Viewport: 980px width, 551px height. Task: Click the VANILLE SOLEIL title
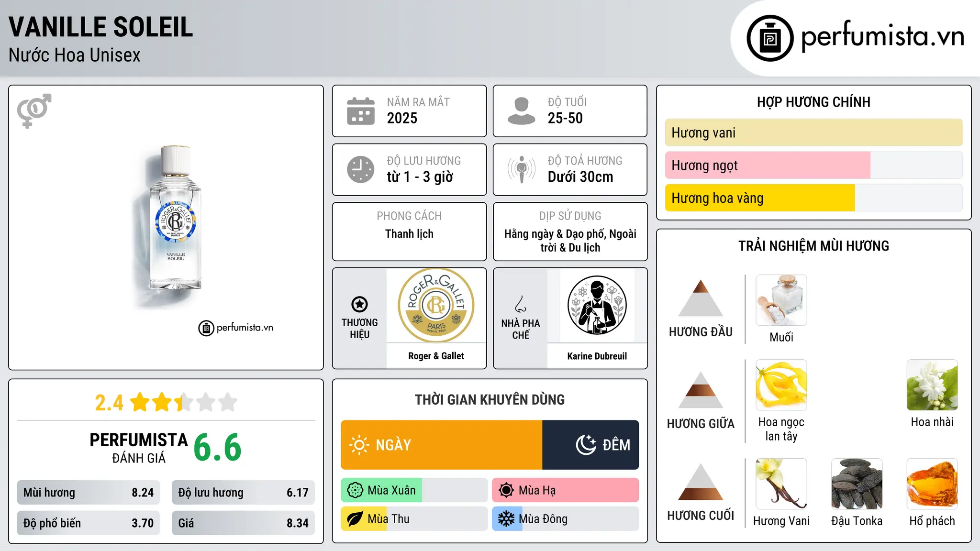tap(100, 27)
